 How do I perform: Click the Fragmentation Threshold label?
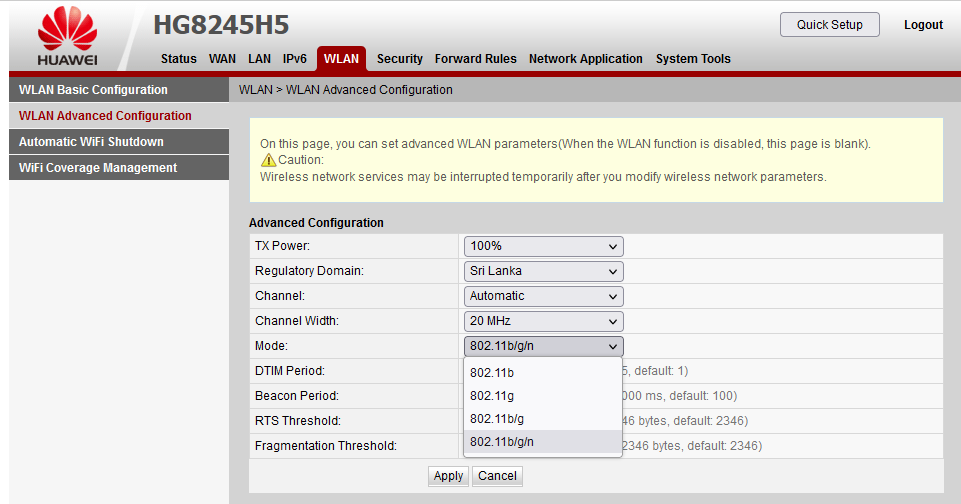coord(326,446)
